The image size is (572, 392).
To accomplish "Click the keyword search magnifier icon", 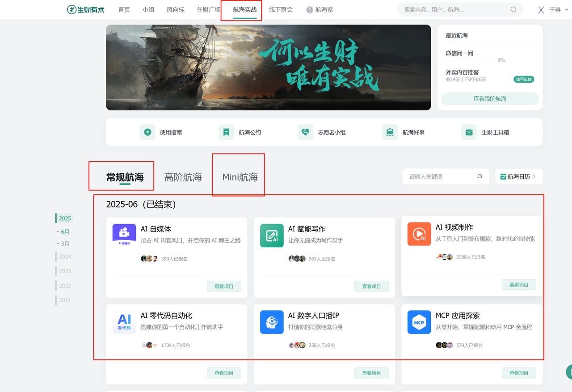I will tap(480, 176).
